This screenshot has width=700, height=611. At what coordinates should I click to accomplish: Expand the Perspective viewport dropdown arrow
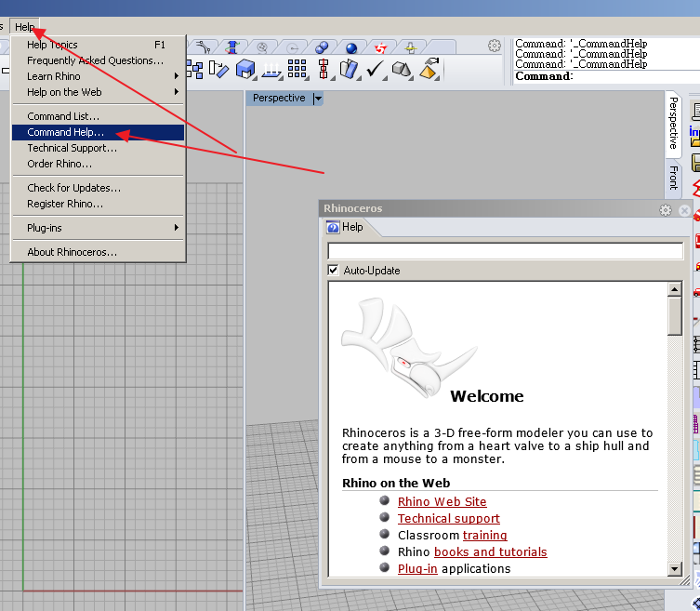pyautogui.click(x=318, y=99)
